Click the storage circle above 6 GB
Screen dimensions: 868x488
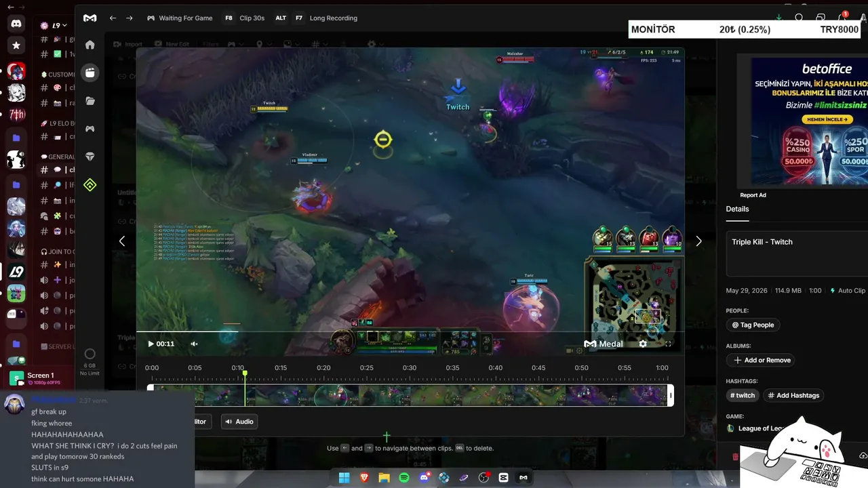[90, 354]
